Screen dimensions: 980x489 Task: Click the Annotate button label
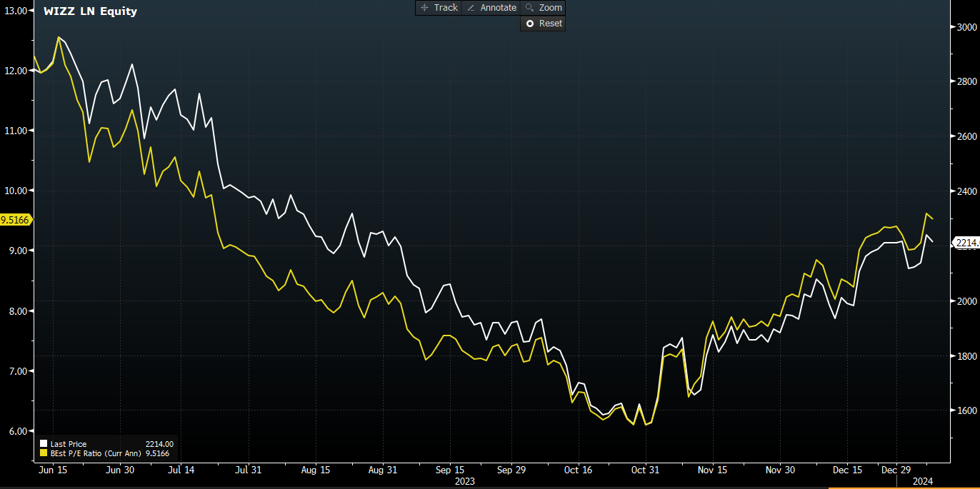pos(499,8)
